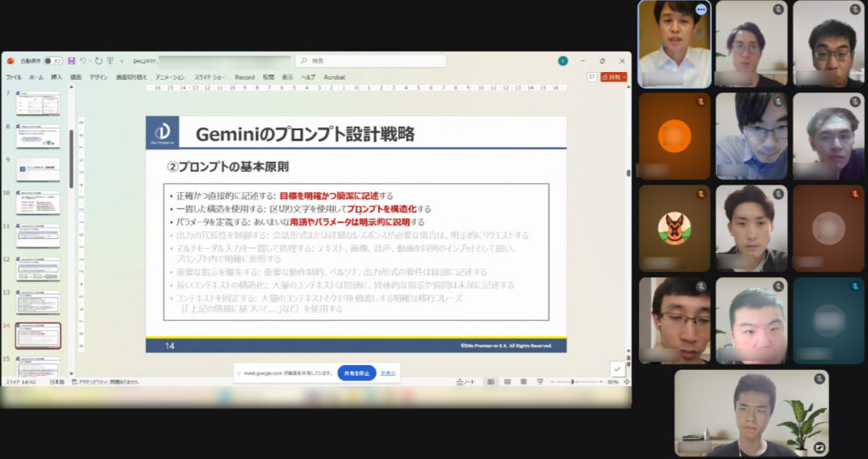Screen dimensions: 868x459
Task: Click muted mic icon on brown avatar tile
Action: [x=855, y=194]
